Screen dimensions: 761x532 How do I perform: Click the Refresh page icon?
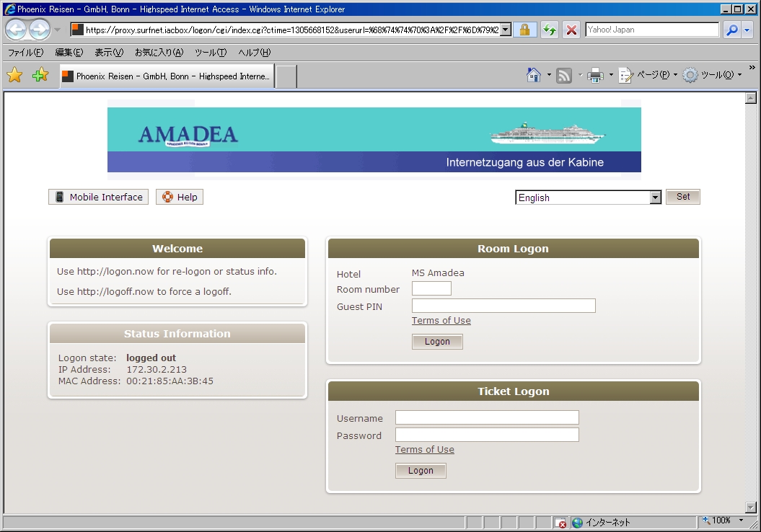click(x=550, y=30)
